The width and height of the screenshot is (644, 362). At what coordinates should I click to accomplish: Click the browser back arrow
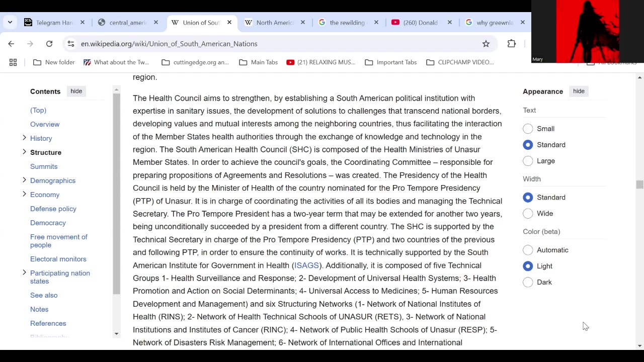coord(11,44)
